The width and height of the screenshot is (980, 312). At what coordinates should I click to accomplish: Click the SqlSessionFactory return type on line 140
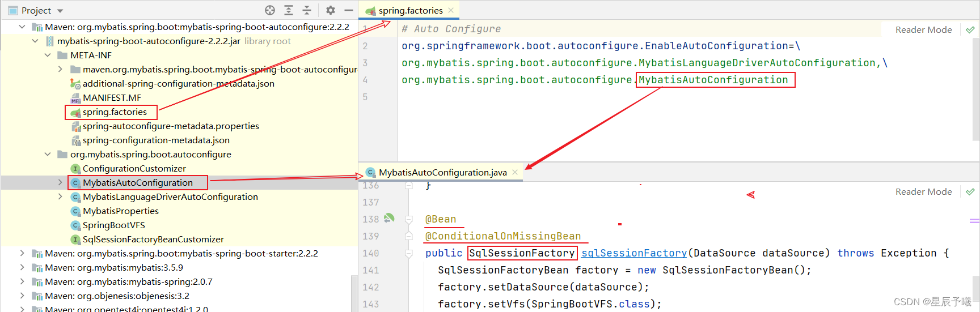pos(522,253)
